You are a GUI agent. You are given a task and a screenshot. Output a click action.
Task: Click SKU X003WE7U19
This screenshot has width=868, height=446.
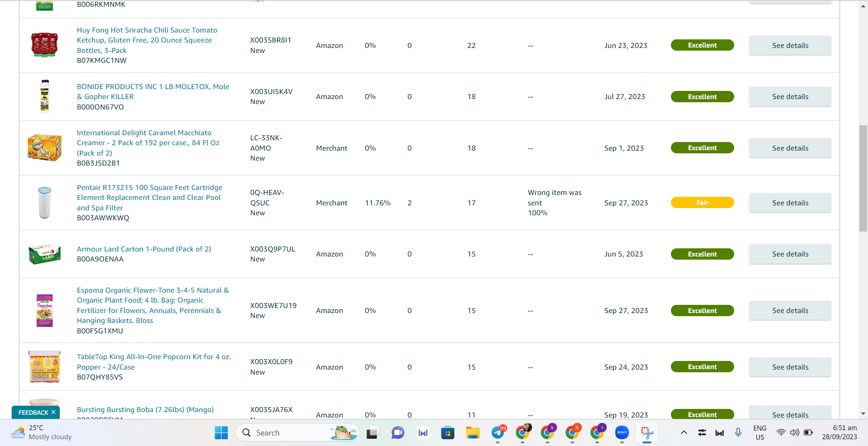click(x=274, y=306)
